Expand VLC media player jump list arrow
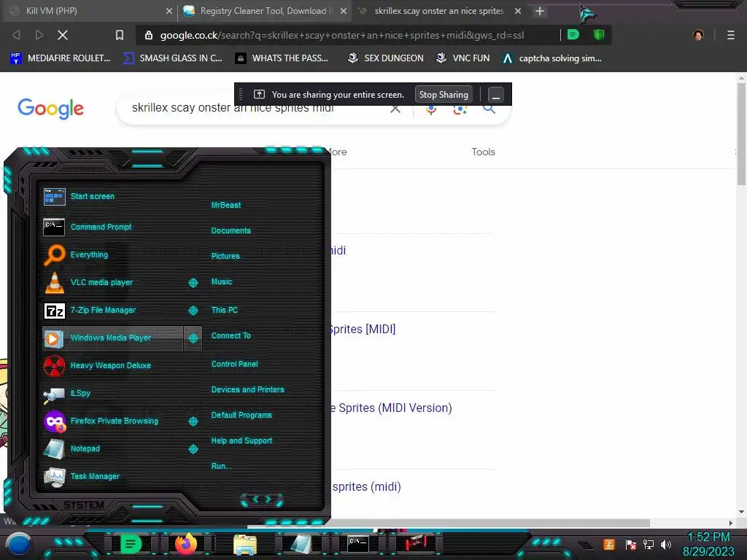Viewport: 747px width, 560px height. tap(193, 283)
